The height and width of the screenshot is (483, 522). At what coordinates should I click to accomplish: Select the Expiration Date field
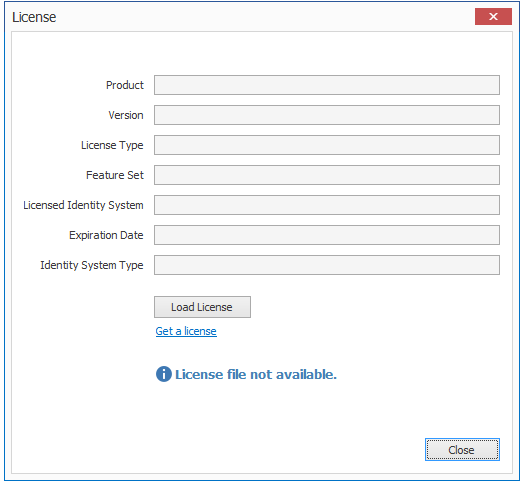(327, 235)
